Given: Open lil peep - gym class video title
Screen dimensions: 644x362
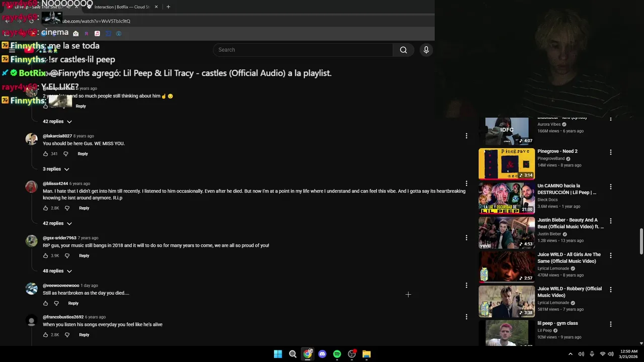Looking at the screenshot, I should point(557,323).
